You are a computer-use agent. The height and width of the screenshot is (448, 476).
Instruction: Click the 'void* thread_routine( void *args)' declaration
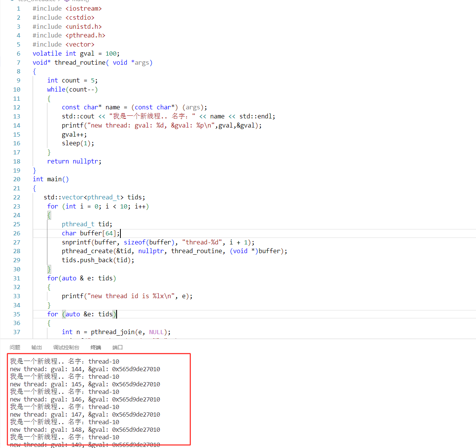click(x=92, y=62)
